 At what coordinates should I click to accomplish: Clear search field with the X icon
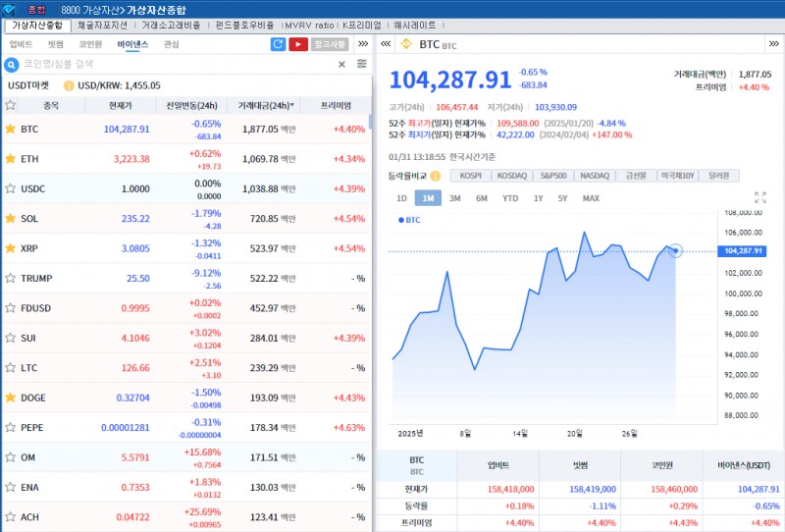(x=341, y=64)
